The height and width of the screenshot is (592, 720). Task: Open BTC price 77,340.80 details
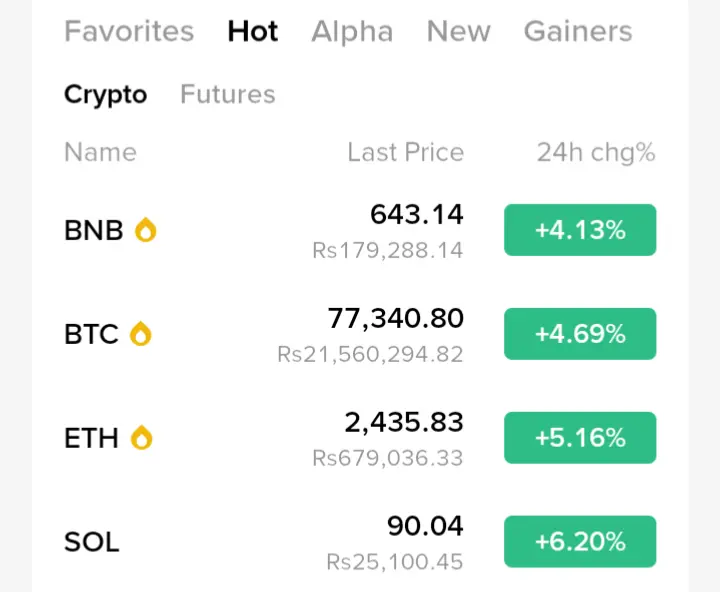click(396, 319)
